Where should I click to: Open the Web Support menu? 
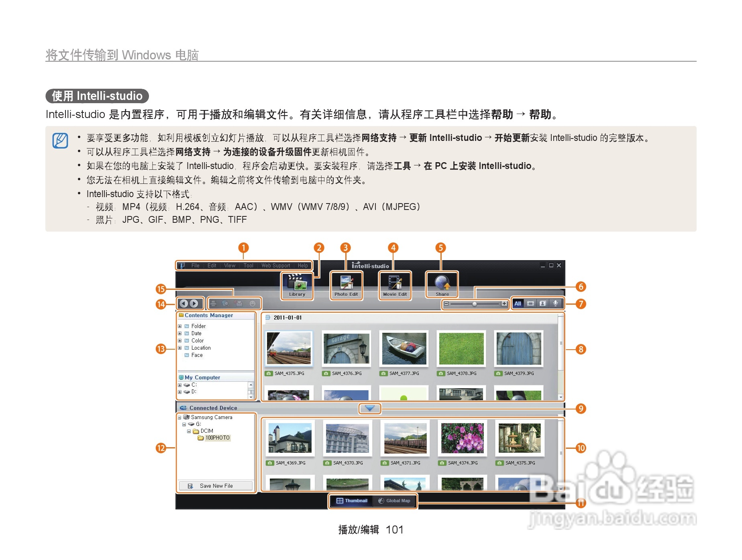tap(276, 266)
